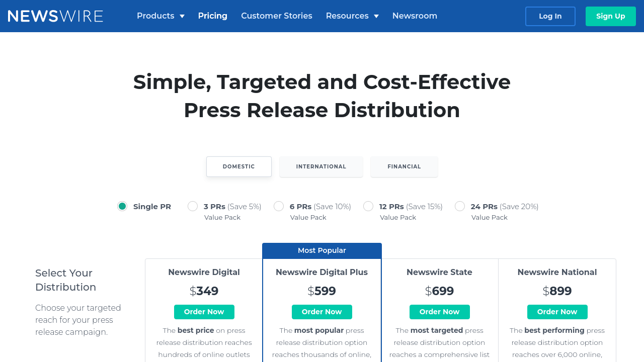Choose the 6 PRs value pack
This screenshot has width=644, height=362.
click(279, 206)
